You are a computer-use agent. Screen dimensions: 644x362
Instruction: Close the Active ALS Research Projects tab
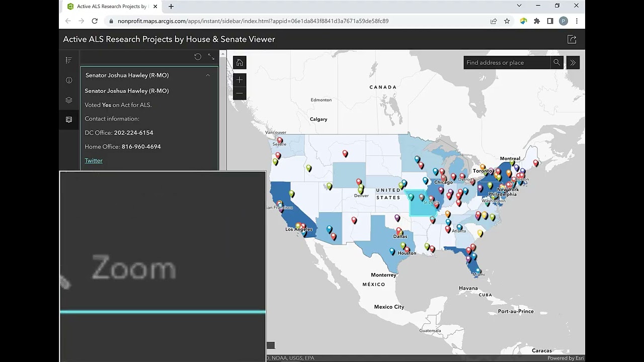(155, 7)
